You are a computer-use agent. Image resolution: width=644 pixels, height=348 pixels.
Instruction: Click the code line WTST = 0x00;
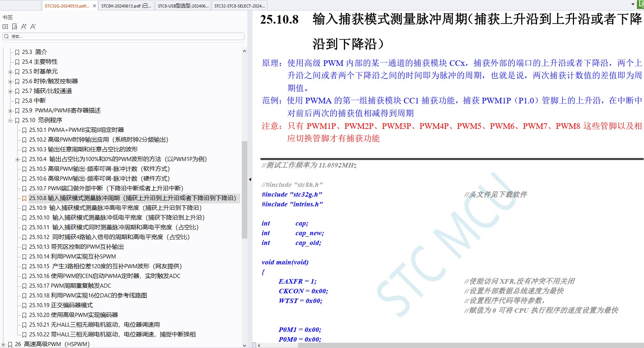300,301
